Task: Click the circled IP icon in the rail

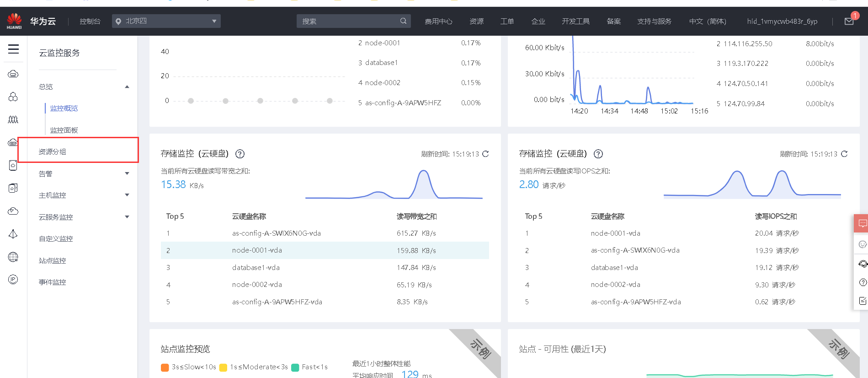Action: [x=13, y=279]
